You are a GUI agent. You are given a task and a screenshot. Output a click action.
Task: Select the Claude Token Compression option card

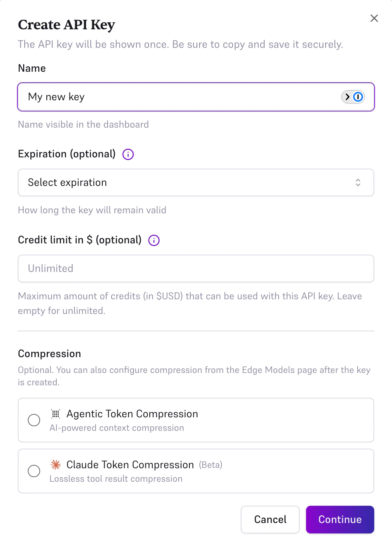point(196,471)
